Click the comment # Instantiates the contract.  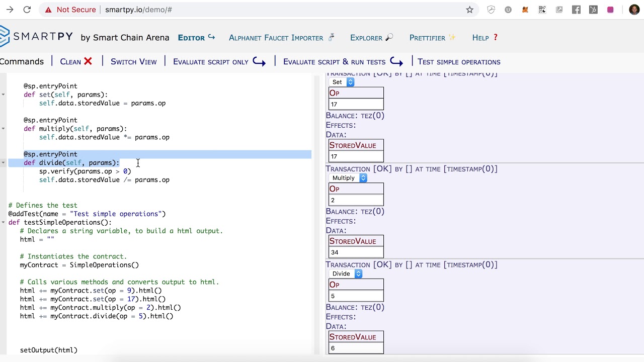point(73,256)
